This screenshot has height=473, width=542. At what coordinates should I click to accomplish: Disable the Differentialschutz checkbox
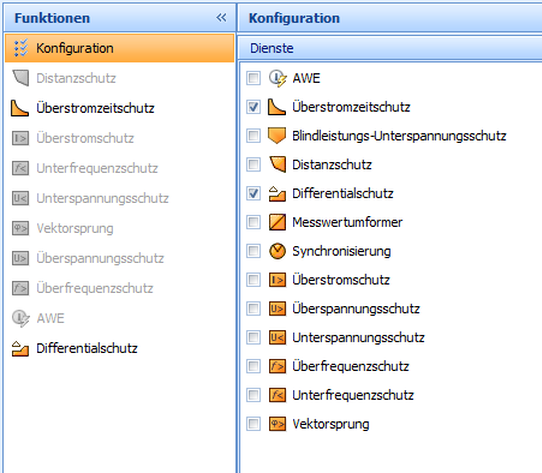[253, 193]
